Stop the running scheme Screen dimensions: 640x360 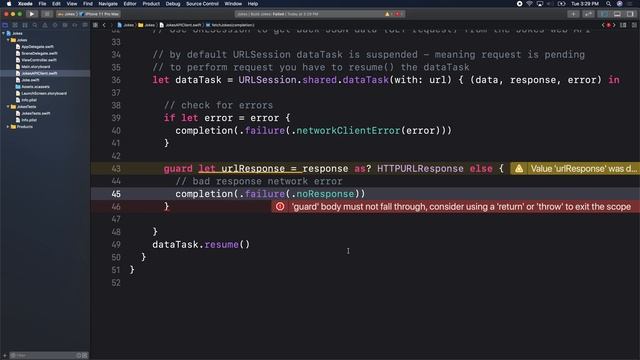click(47, 14)
